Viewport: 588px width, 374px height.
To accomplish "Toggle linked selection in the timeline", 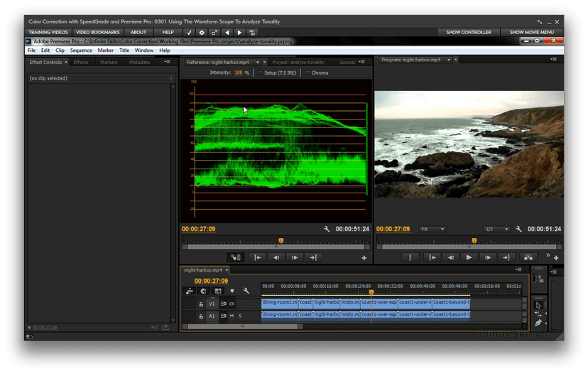I will [218, 291].
